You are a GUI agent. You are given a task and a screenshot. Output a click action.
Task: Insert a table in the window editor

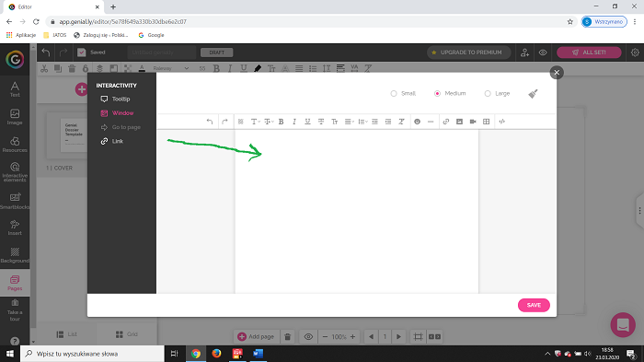487,122
